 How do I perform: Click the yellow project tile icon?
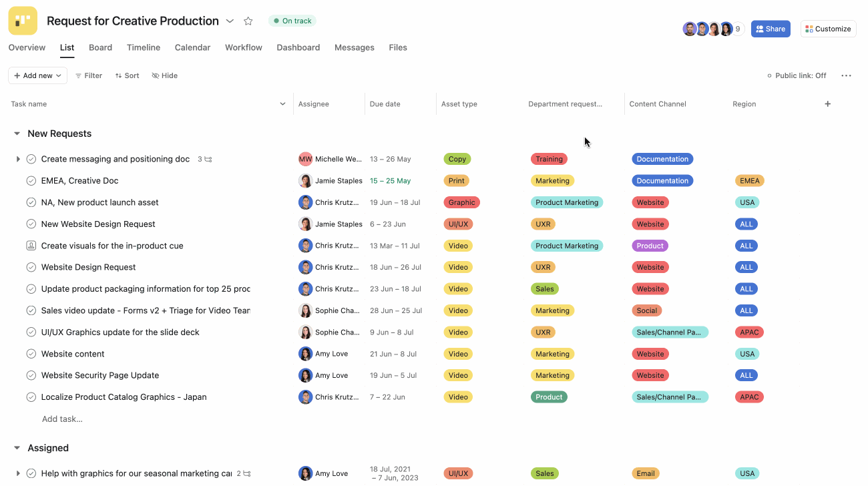(x=22, y=20)
